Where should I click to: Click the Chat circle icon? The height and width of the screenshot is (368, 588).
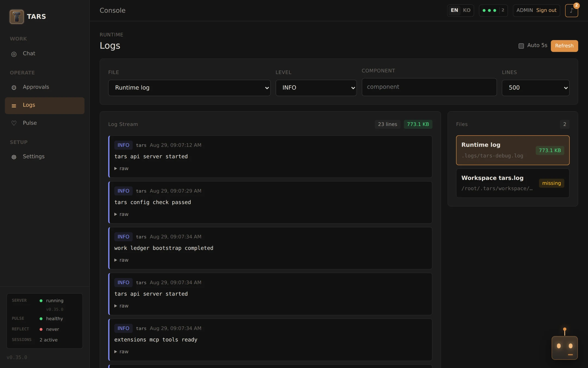(x=14, y=54)
